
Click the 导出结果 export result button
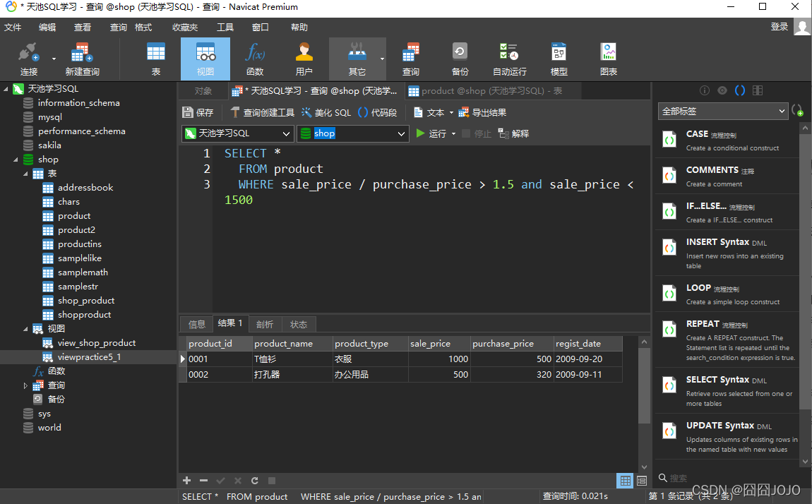coord(482,112)
